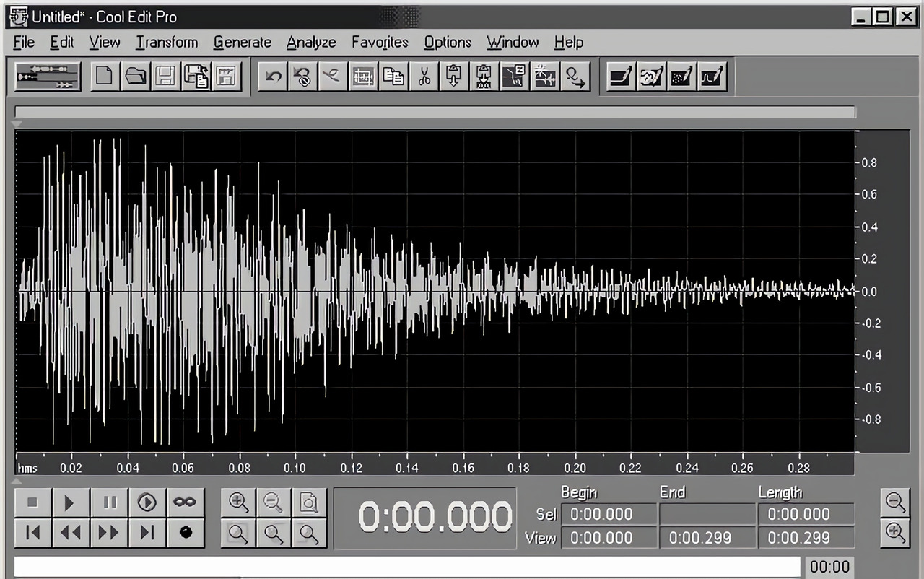Screen dimensions: 924x579
Task: Rewind with the double left arrows
Action: coord(70,534)
